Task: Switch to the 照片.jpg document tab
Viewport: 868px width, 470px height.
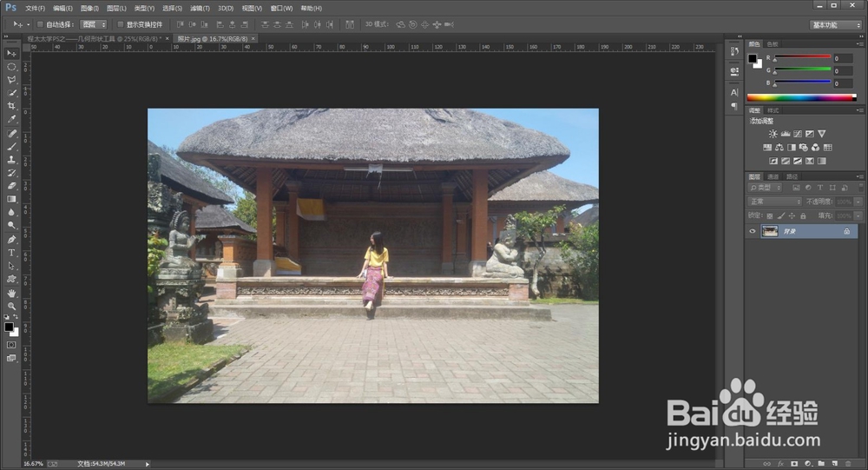Action: [x=212, y=39]
